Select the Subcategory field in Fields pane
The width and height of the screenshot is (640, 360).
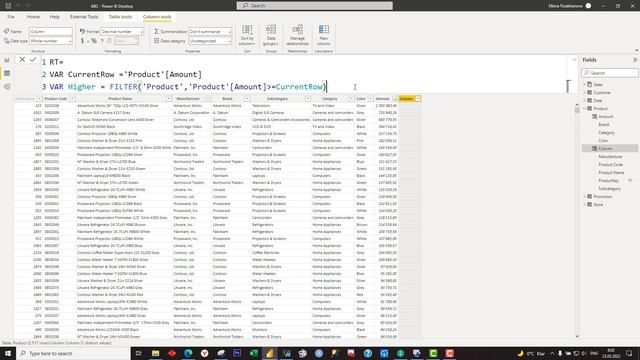[609, 189]
